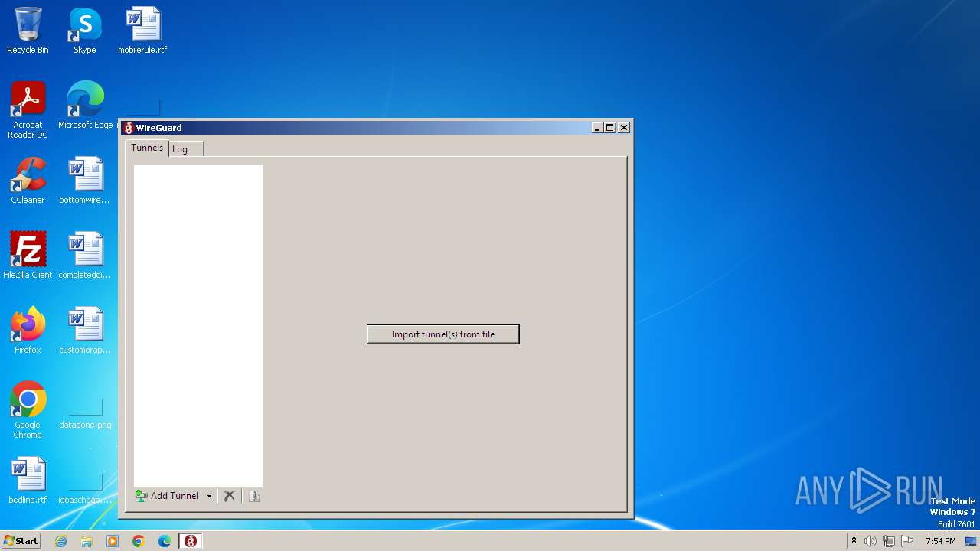This screenshot has height=551, width=980.
Task: Select the mobilerule.rtf desktop file
Action: pos(142,31)
